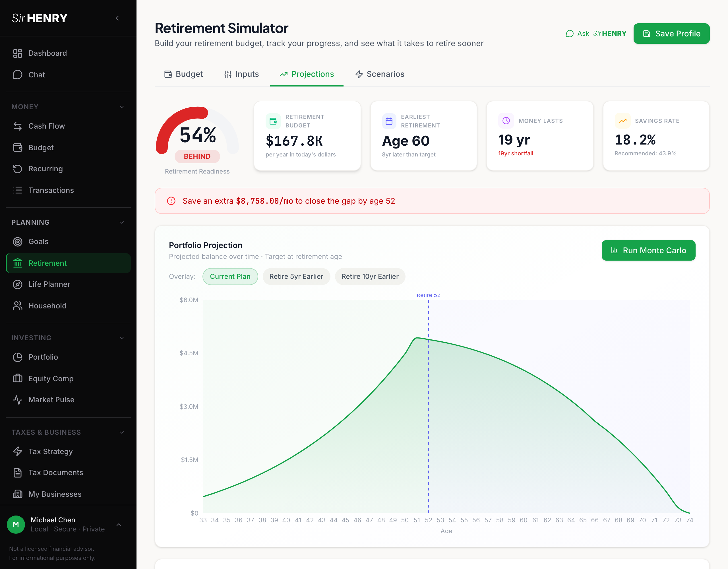Switch to the Scenarios tab
The height and width of the screenshot is (569, 728).
pos(380,74)
